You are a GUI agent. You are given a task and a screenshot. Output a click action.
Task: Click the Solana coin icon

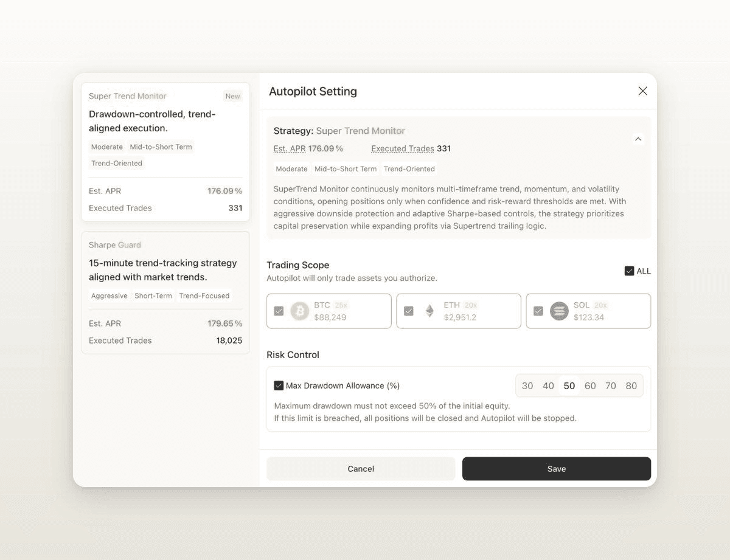click(x=559, y=311)
